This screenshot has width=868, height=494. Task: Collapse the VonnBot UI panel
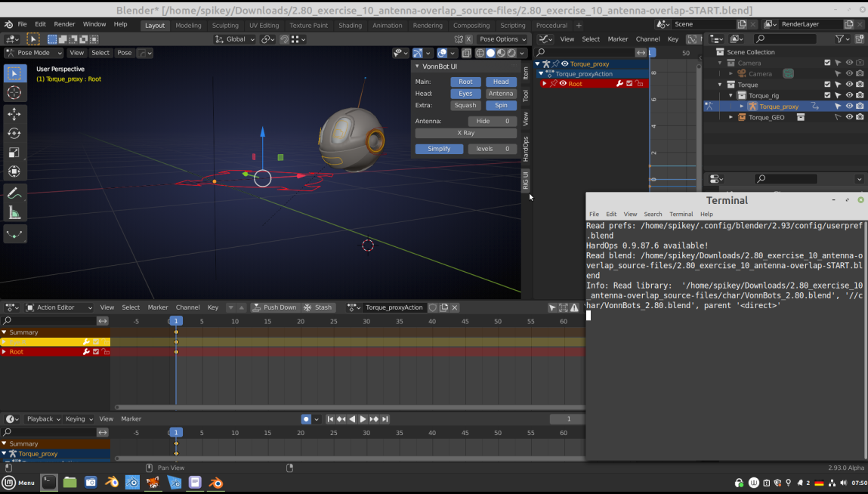coord(418,66)
